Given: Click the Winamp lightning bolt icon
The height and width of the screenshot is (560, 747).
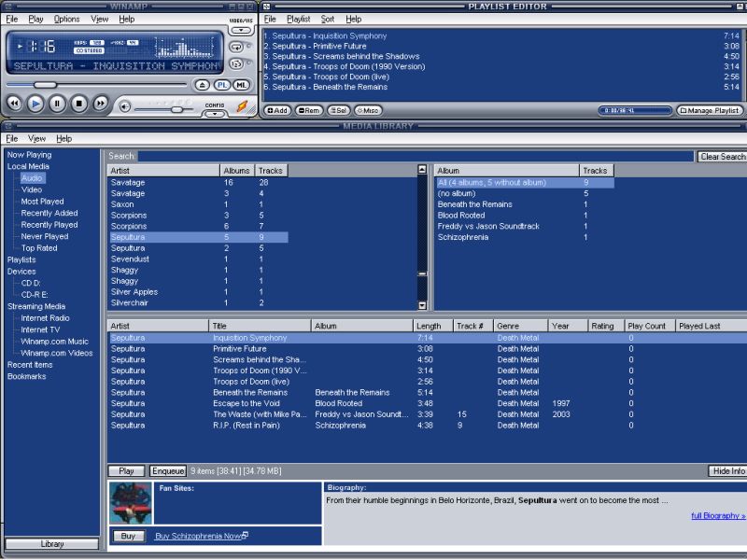Looking at the screenshot, I should click(x=242, y=105).
